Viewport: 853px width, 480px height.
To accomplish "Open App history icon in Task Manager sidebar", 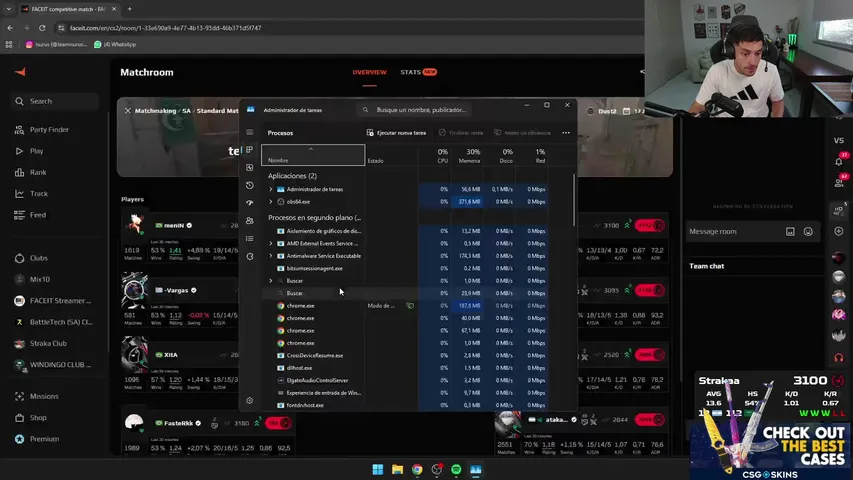I will tap(250, 185).
